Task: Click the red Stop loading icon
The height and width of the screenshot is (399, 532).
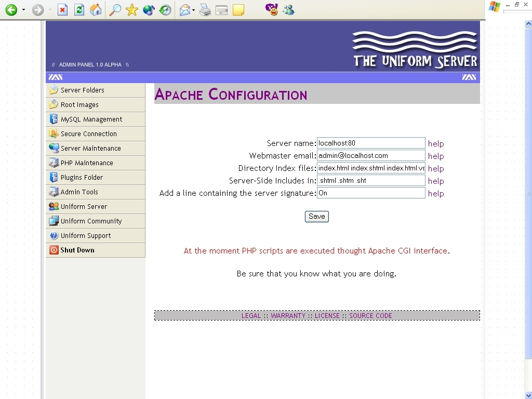Action: point(62,10)
